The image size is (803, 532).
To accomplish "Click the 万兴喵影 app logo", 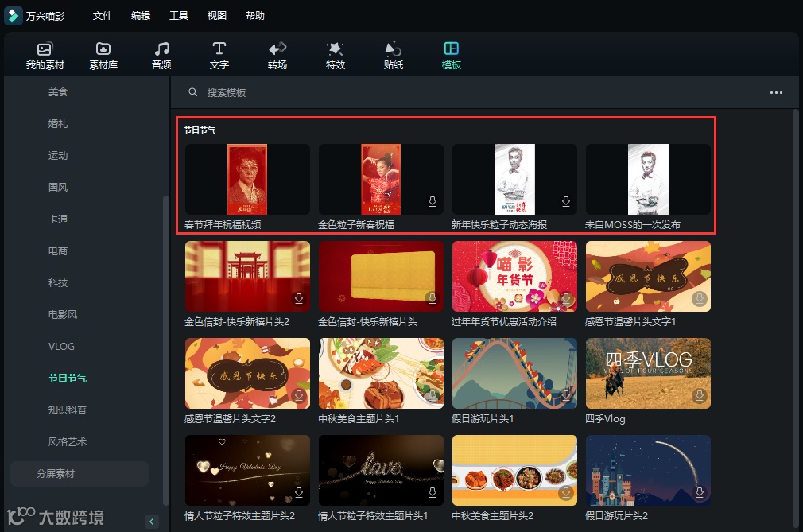I will pos(13,15).
